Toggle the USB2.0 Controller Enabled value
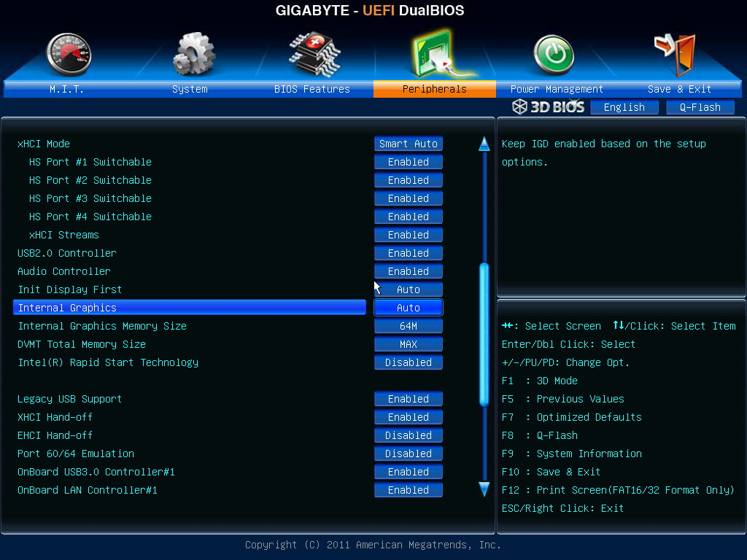 point(409,253)
